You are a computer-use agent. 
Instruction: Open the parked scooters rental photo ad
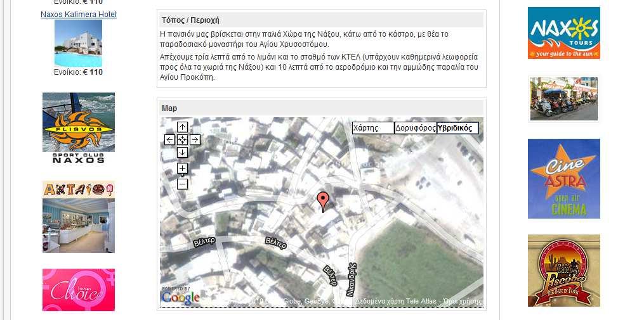point(564,98)
